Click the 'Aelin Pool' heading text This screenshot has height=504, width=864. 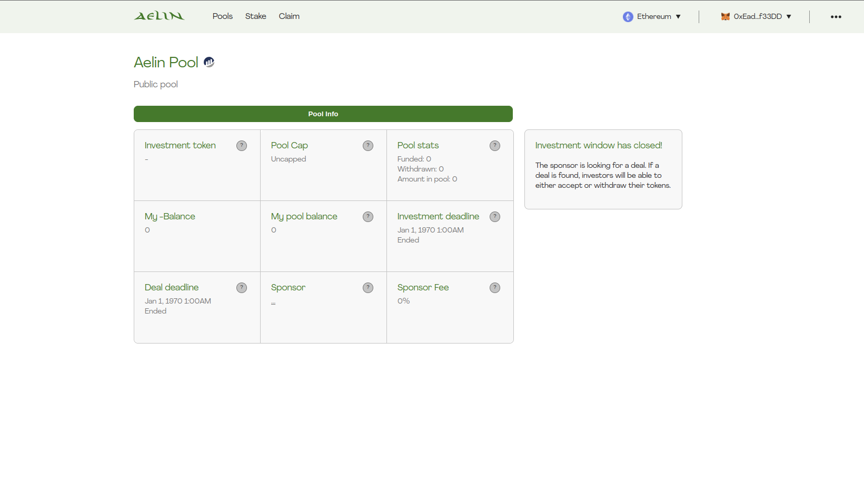click(x=166, y=62)
